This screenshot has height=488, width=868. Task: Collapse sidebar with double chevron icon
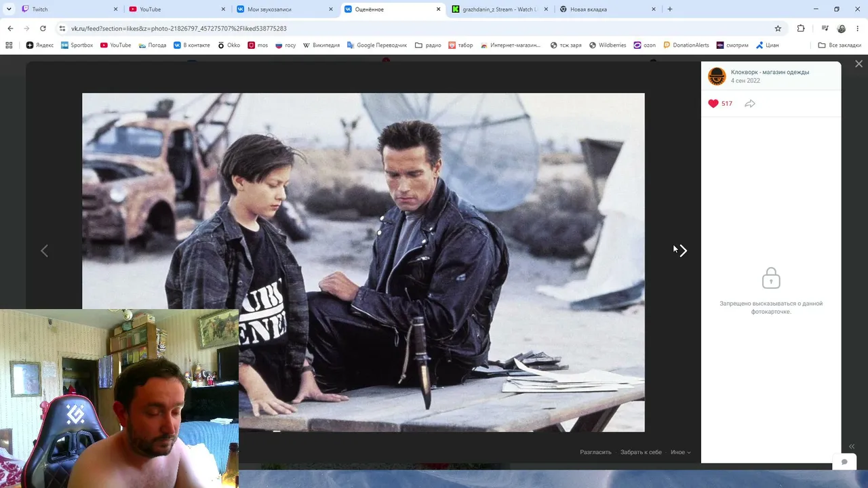pos(852,446)
